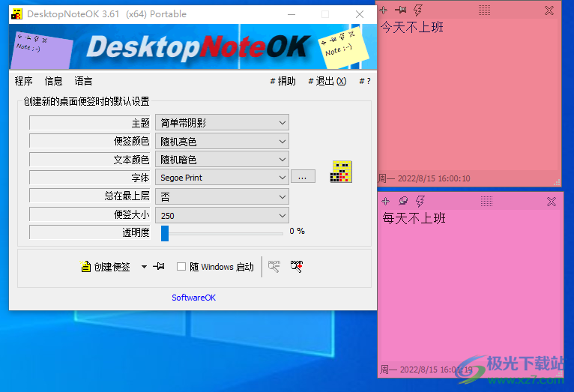Click the DesktopNoteOK title bar app icon
This screenshot has width=574, height=392.
[16, 14]
